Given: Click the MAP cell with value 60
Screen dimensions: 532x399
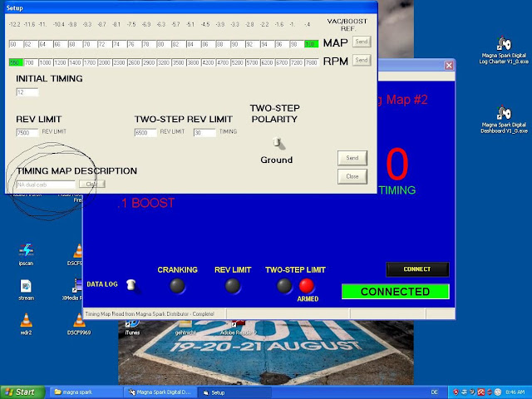Looking at the screenshot, I should tap(16, 44).
